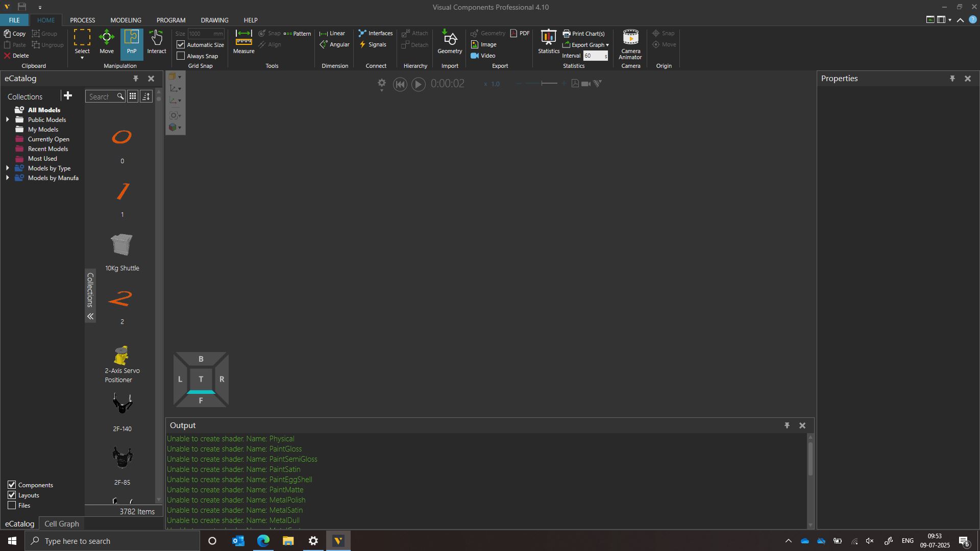Choose the Interact tool

point(157,42)
